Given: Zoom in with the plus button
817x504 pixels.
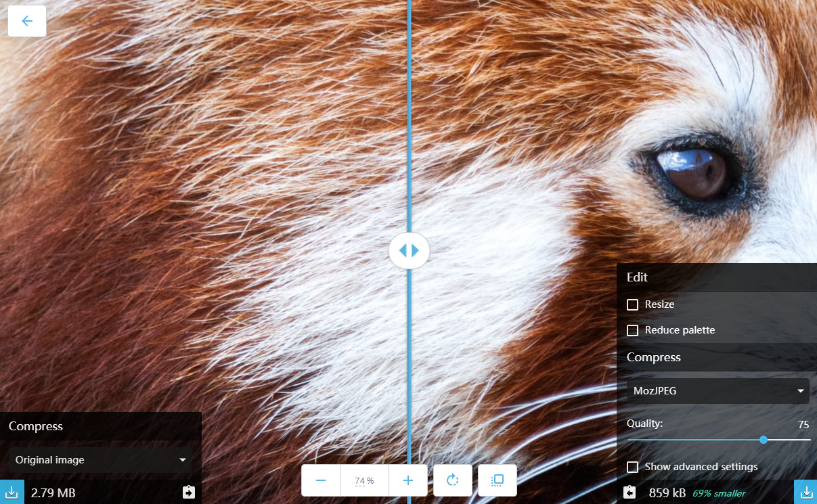Looking at the screenshot, I should (407, 480).
